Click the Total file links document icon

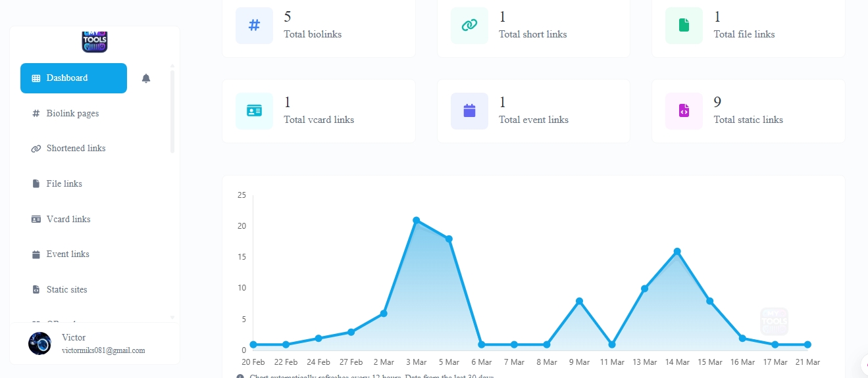684,26
